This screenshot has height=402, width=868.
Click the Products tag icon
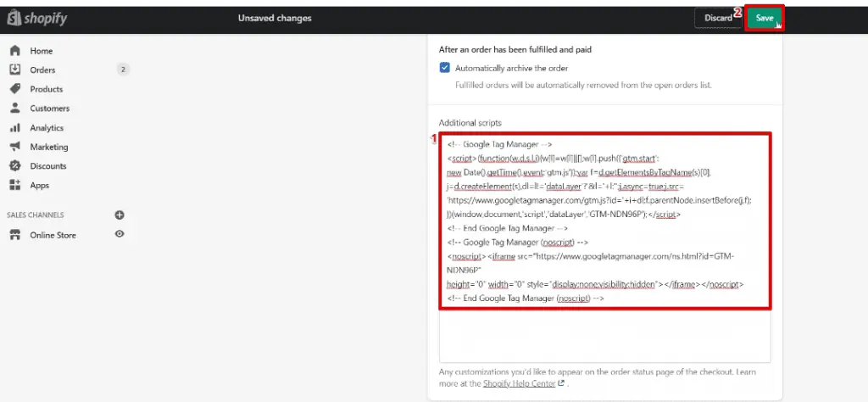coord(15,88)
